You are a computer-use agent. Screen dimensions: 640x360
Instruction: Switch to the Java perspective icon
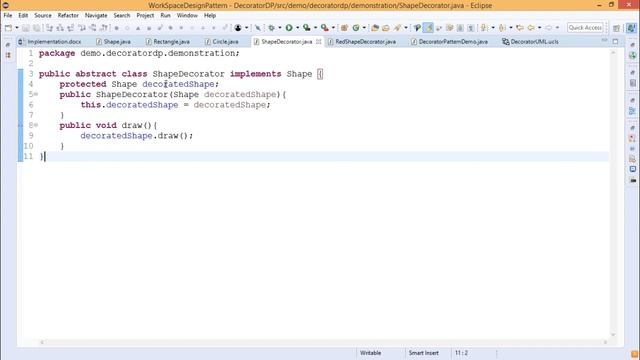631,28
